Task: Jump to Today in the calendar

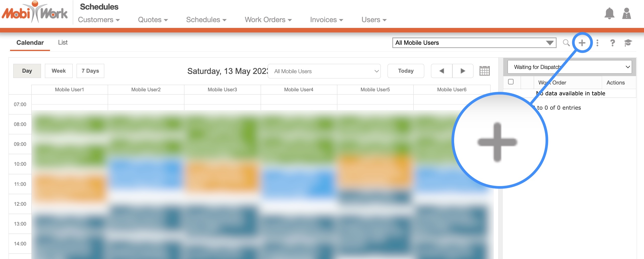Action: pos(406,71)
